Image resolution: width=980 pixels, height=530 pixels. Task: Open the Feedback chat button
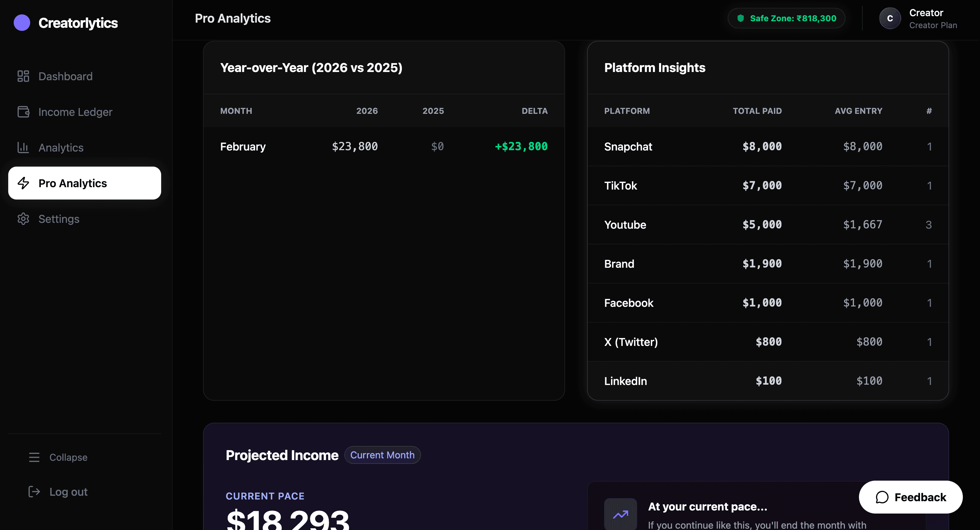point(910,497)
